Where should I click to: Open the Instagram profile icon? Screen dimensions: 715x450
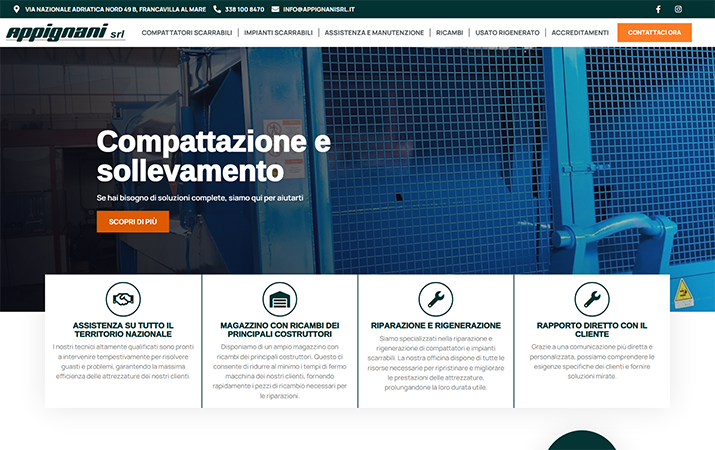[678, 9]
